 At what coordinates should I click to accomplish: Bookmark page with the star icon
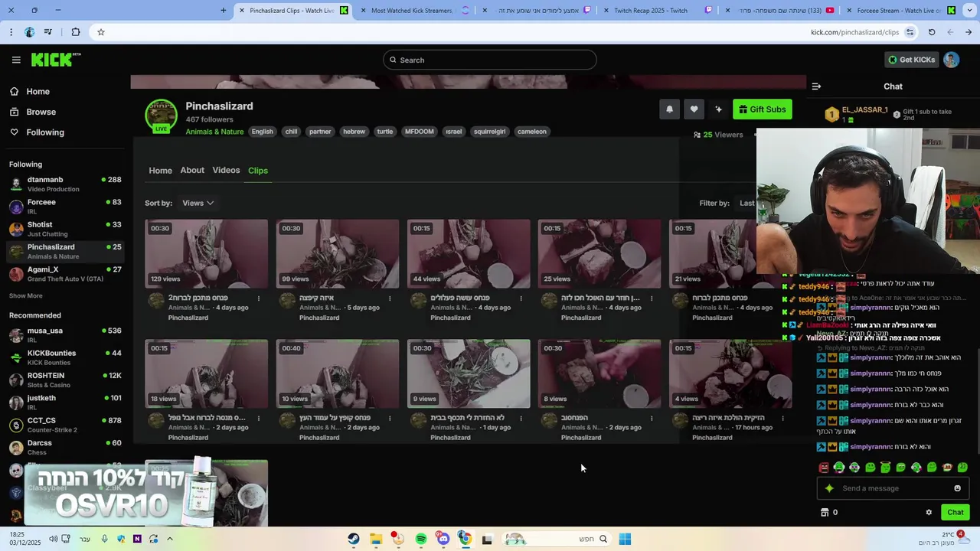coord(100,32)
